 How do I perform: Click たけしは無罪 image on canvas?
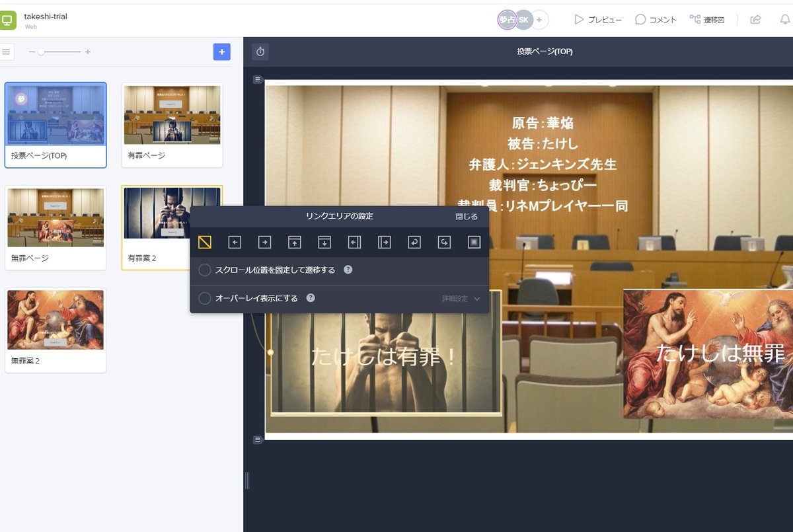tap(708, 354)
